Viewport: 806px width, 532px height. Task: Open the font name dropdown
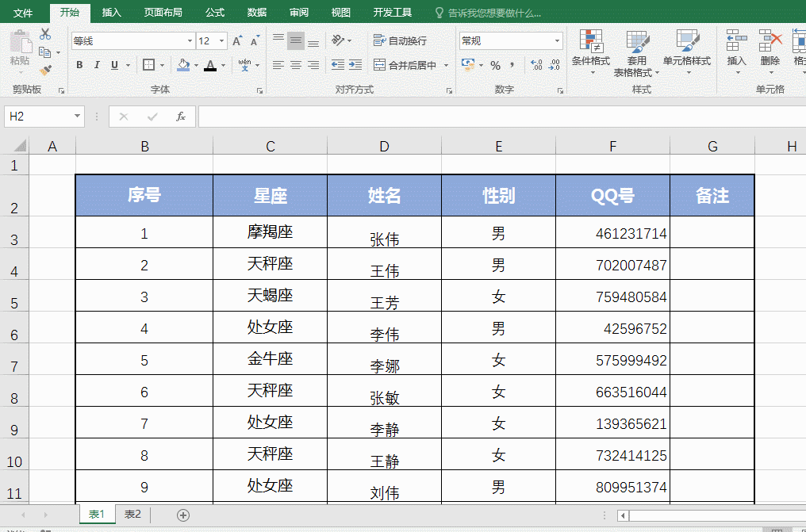pyautogui.click(x=190, y=40)
